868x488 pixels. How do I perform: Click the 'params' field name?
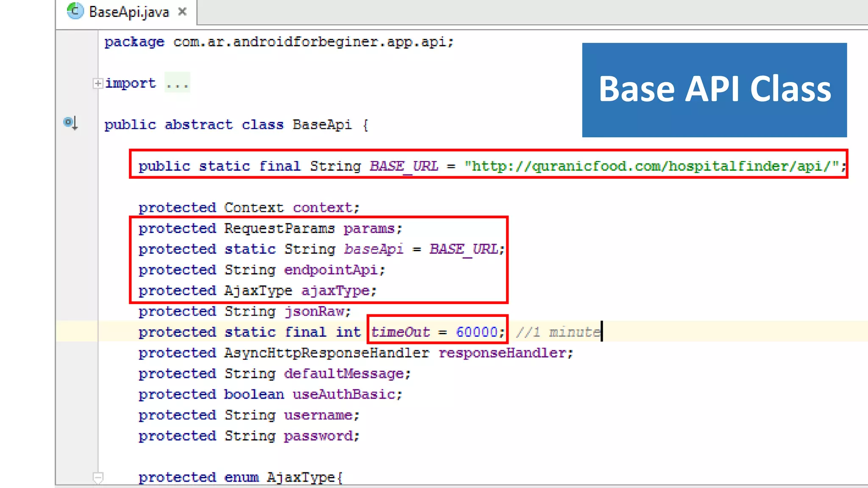(x=369, y=228)
